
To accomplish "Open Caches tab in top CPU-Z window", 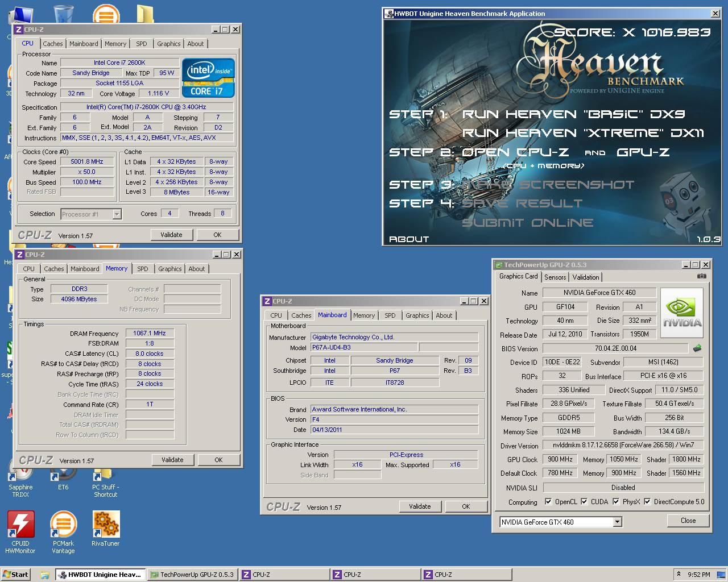I will point(53,44).
